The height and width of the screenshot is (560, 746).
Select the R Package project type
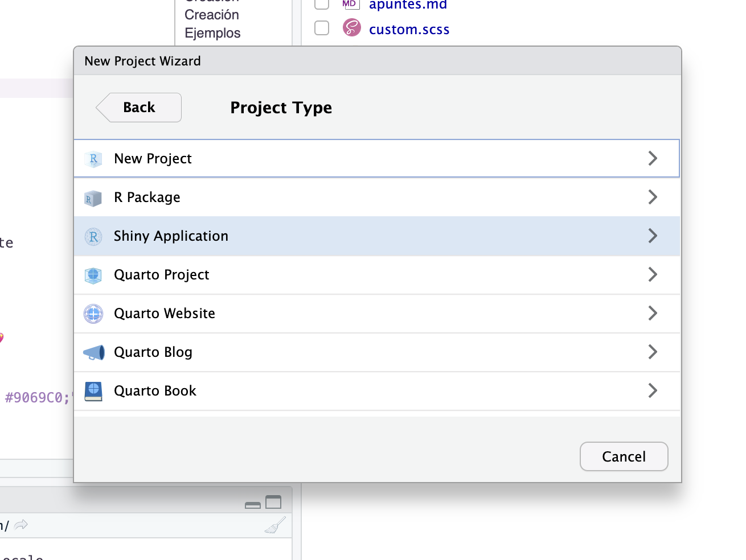point(147,197)
